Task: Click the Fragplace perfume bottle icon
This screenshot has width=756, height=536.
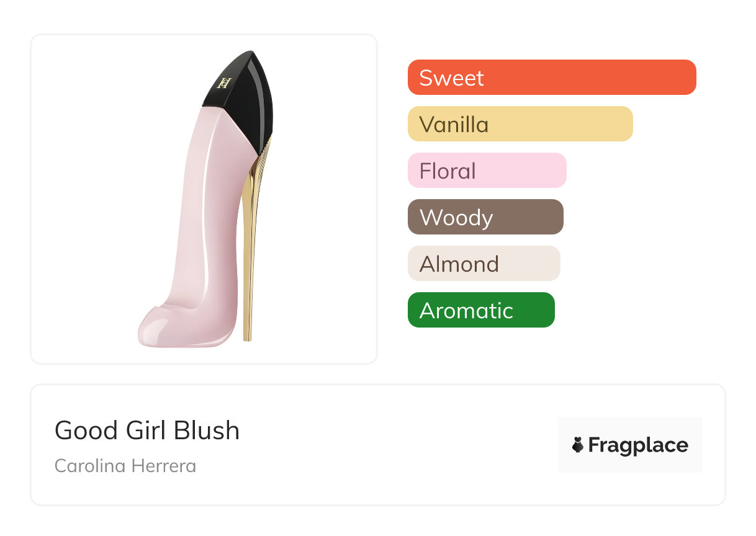Action: tap(578, 445)
